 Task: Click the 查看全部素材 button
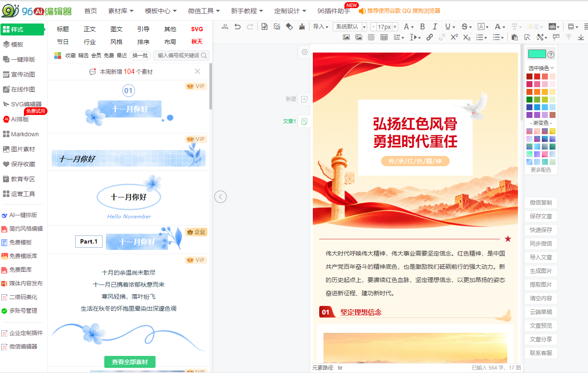tap(130, 362)
